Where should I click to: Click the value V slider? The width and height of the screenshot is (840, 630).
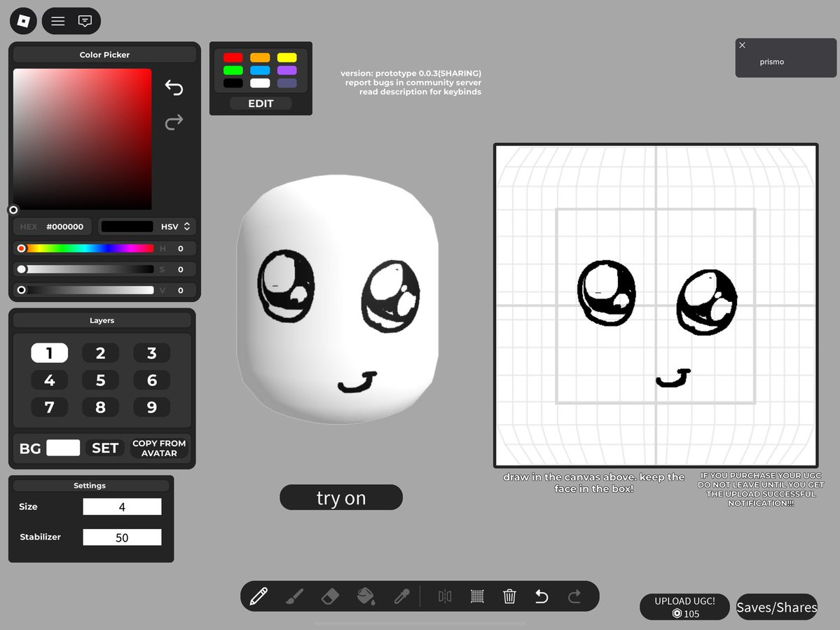88,290
